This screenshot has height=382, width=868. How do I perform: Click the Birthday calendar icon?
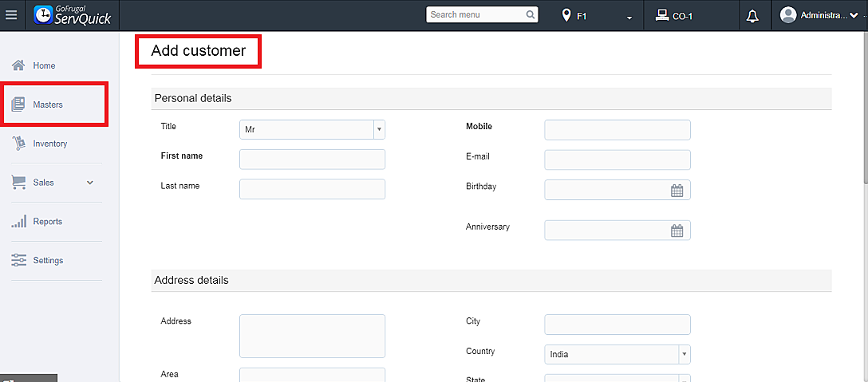677,191
